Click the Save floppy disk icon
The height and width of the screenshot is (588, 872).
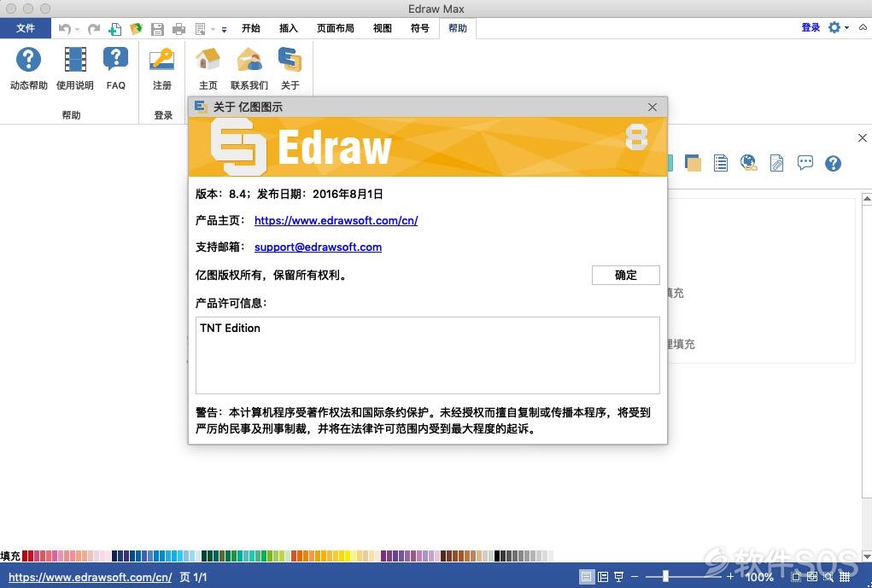pos(157,29)
